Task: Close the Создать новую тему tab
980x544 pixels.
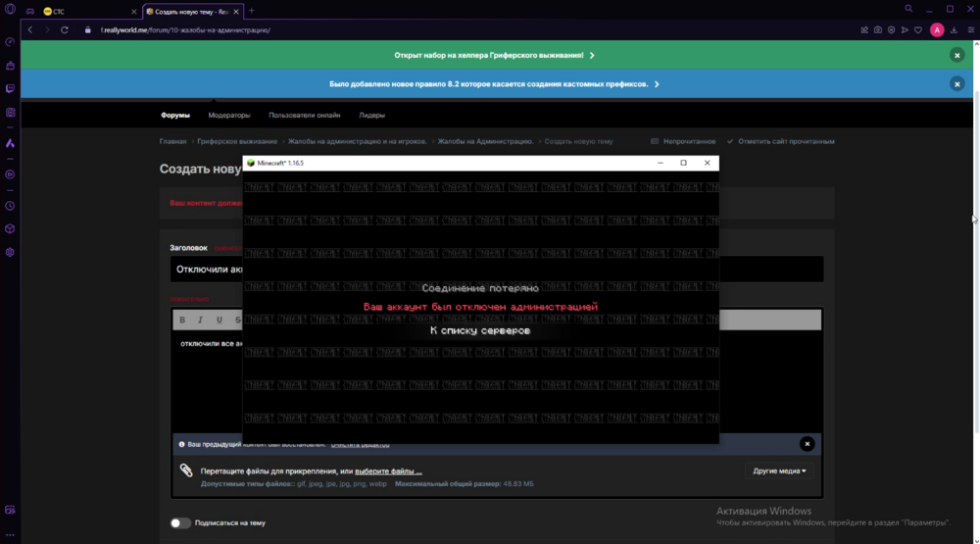Action: click(x=236, y=11)
